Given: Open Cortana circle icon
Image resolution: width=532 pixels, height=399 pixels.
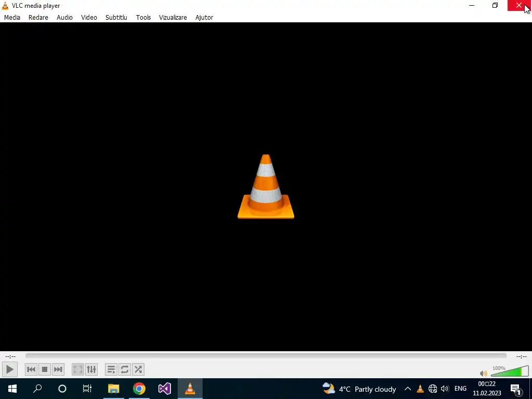Looking at the screenshot, I should coord(62,389).
